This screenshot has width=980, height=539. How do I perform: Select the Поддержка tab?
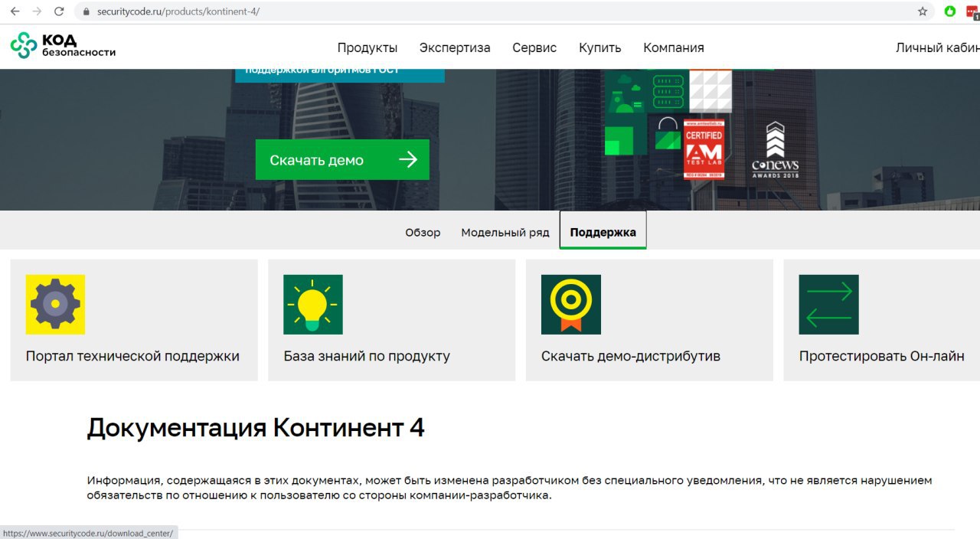pos(603,230)
